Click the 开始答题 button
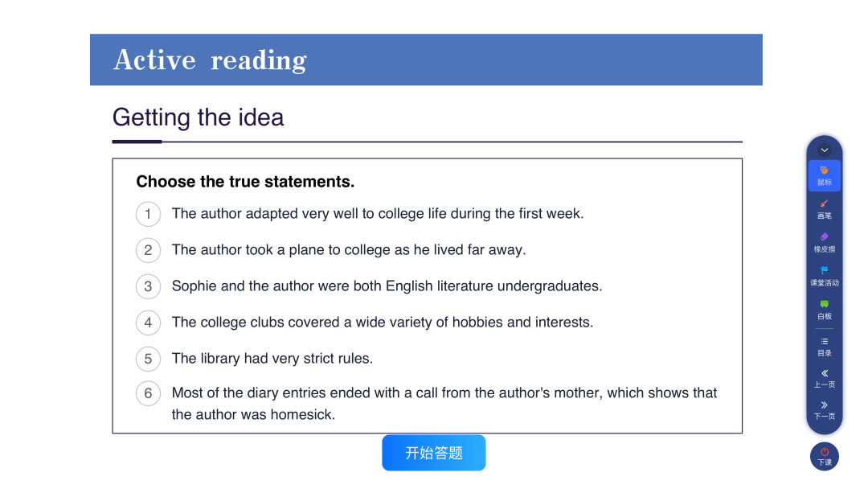This screenshot has height=489, width=868. [434, 453]
